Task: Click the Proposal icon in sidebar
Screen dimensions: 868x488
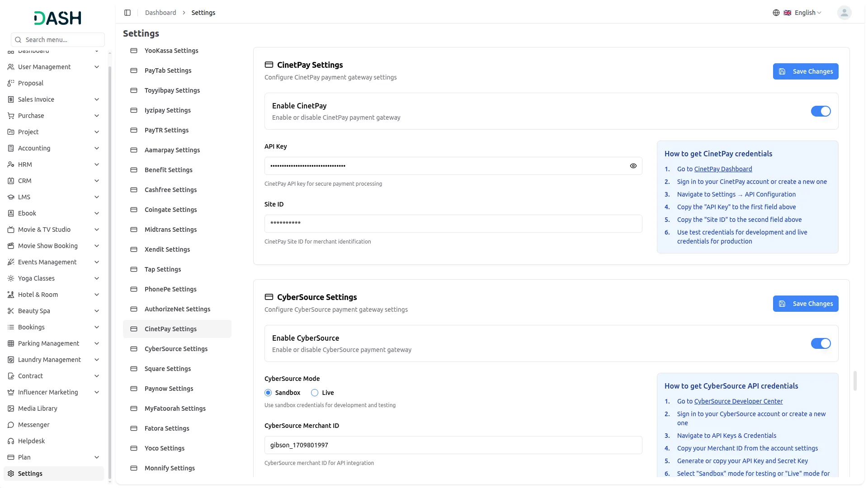Action: 11,83
